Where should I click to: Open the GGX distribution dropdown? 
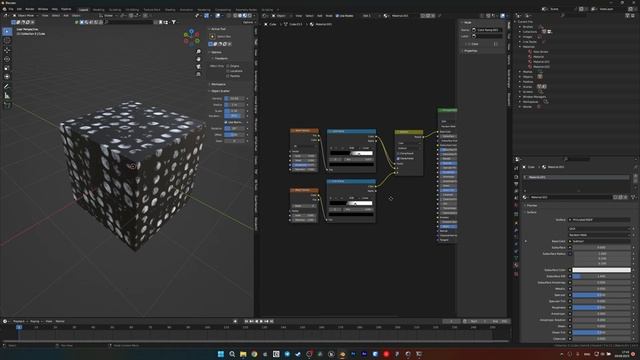coord(599,229)
